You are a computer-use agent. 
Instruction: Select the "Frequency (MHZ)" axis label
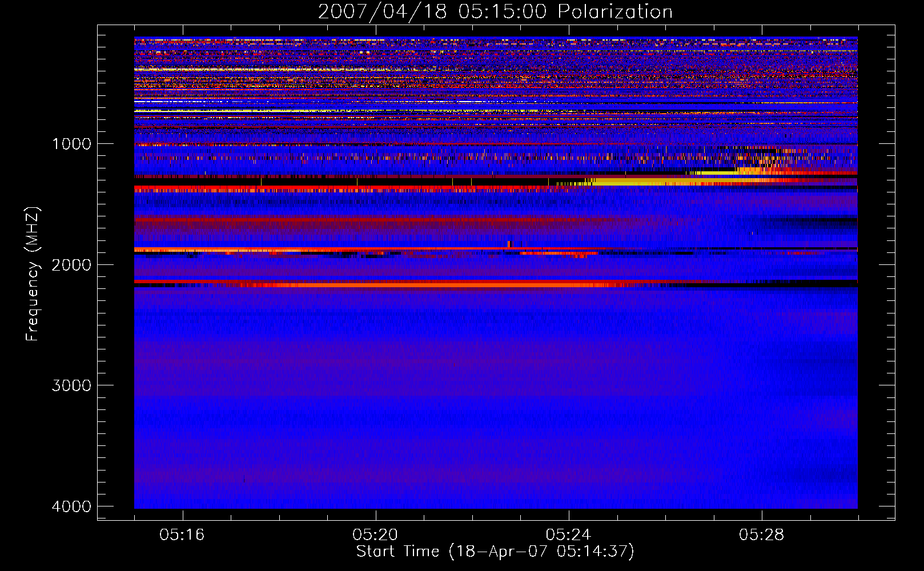[33, 274]
